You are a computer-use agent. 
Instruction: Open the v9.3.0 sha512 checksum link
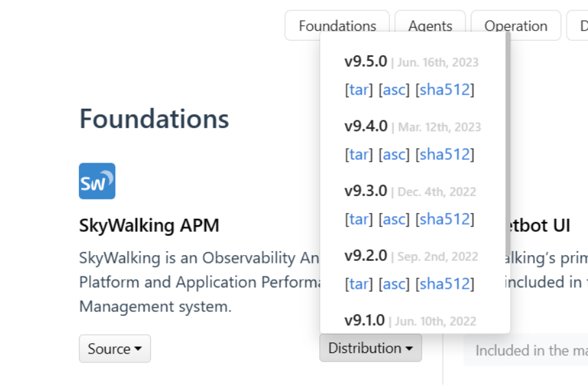tap(444, 219)
